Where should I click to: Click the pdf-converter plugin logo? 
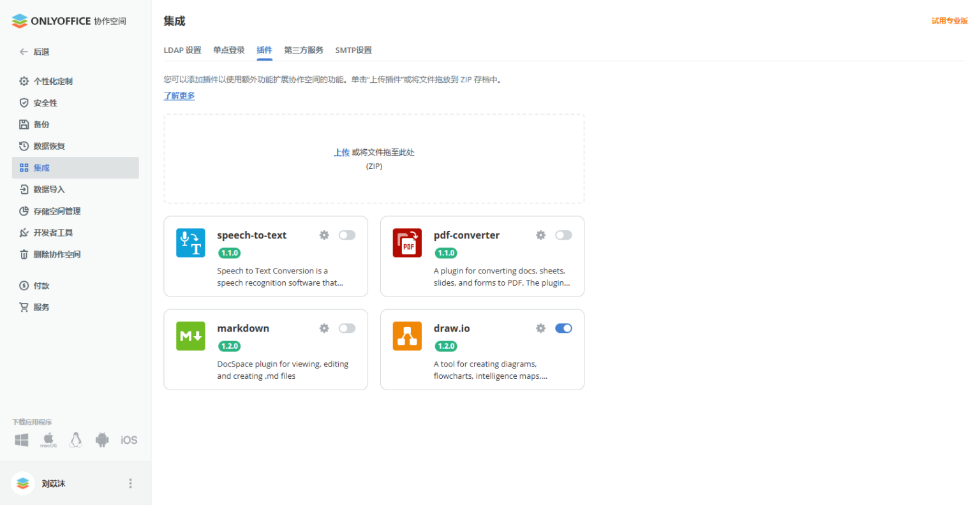[x=407, y=243]
